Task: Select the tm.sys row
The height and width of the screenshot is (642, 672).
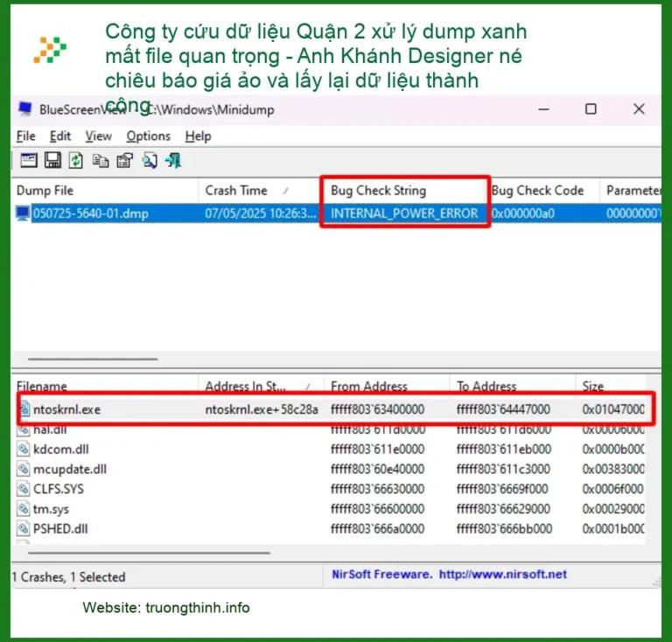Action: [330, 508]
